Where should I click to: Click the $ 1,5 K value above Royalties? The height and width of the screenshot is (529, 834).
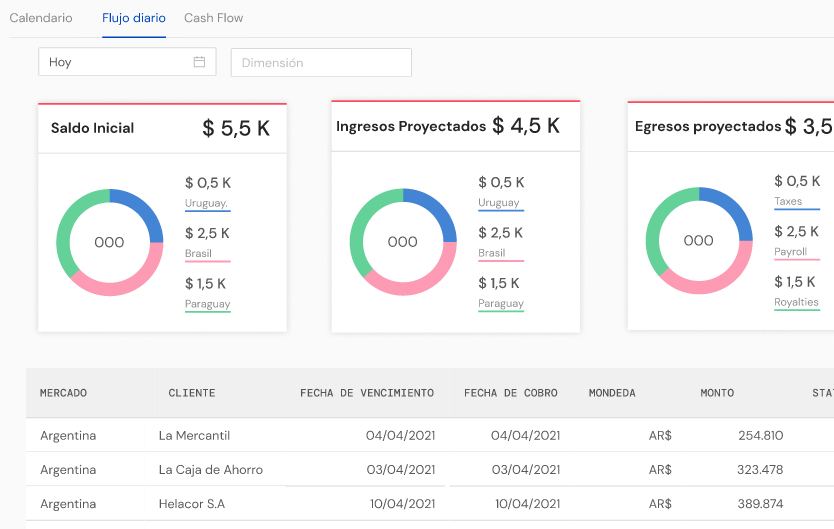pos(795,282)
